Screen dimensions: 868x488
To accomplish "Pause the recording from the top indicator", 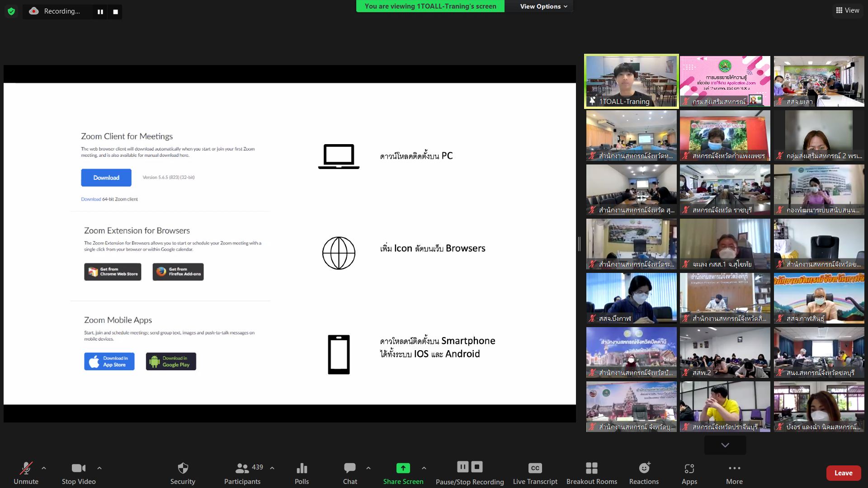I will point(100,12).
